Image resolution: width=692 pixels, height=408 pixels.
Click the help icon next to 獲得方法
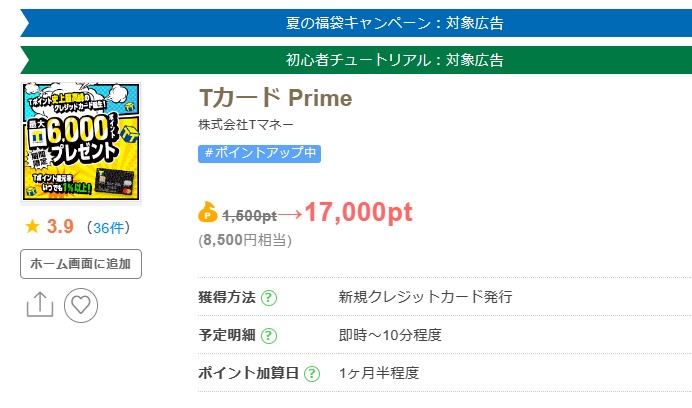coord(269,298)
